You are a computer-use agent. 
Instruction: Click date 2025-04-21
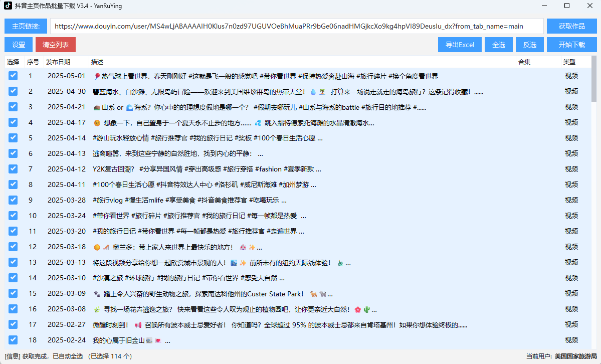click(x=66, y=107)
